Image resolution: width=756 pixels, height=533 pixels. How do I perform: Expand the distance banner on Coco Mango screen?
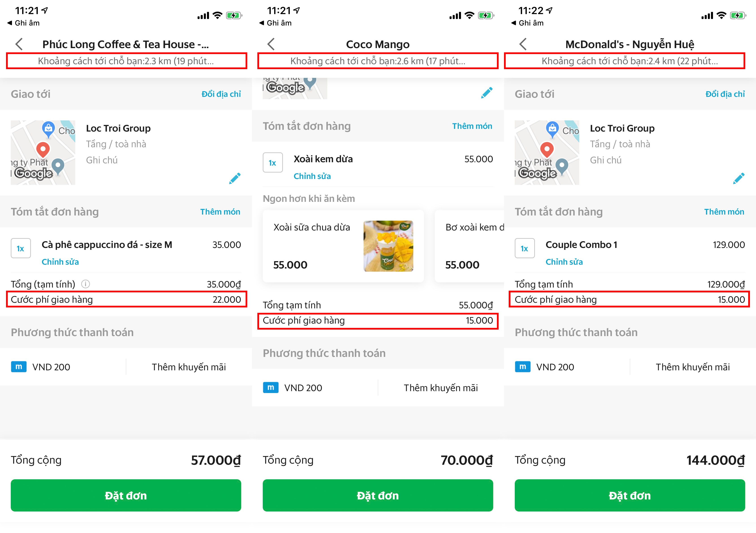[378, 61]
